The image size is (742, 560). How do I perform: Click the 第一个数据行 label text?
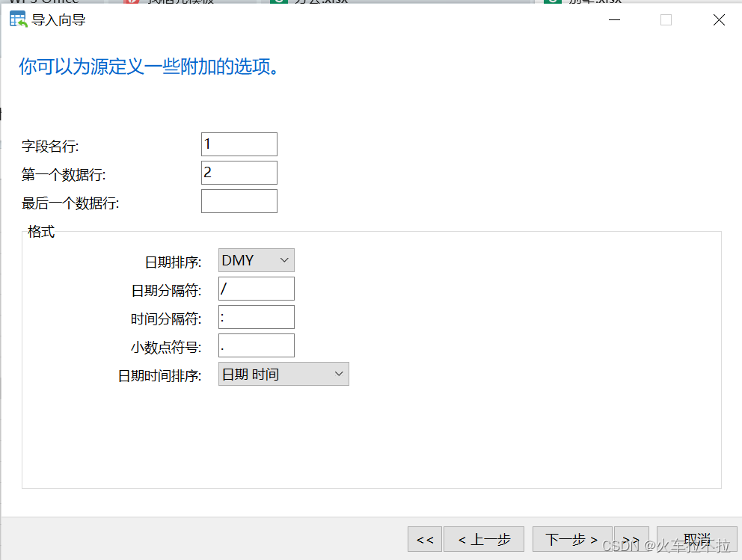click(x=64, y=174)
